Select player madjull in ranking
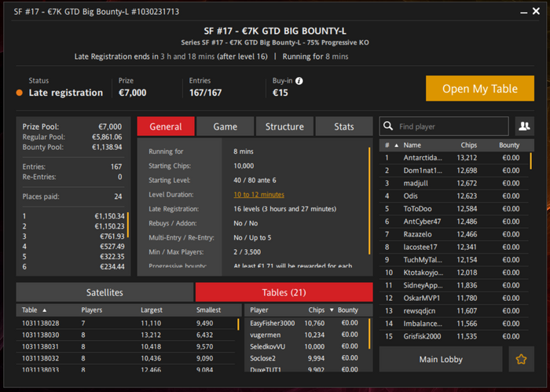Image resolution: width=550 pixels, height=392 pixels. 453,183
